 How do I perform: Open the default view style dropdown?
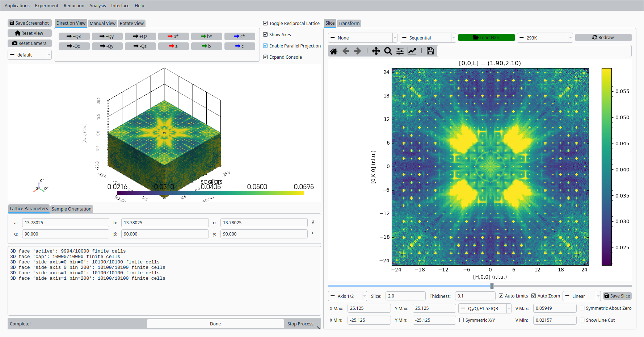click(x=29, y=55)
